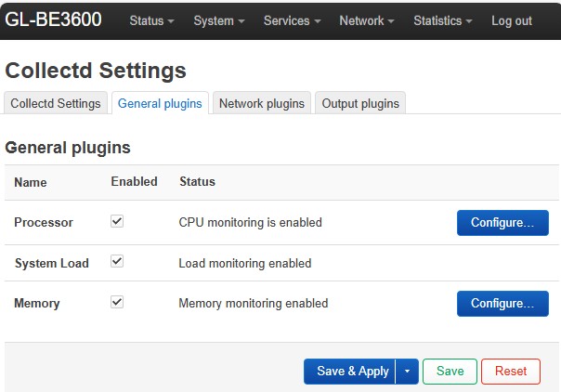Click Log out in the navbar
The image size is (561, 392).
tap(512, 20)
